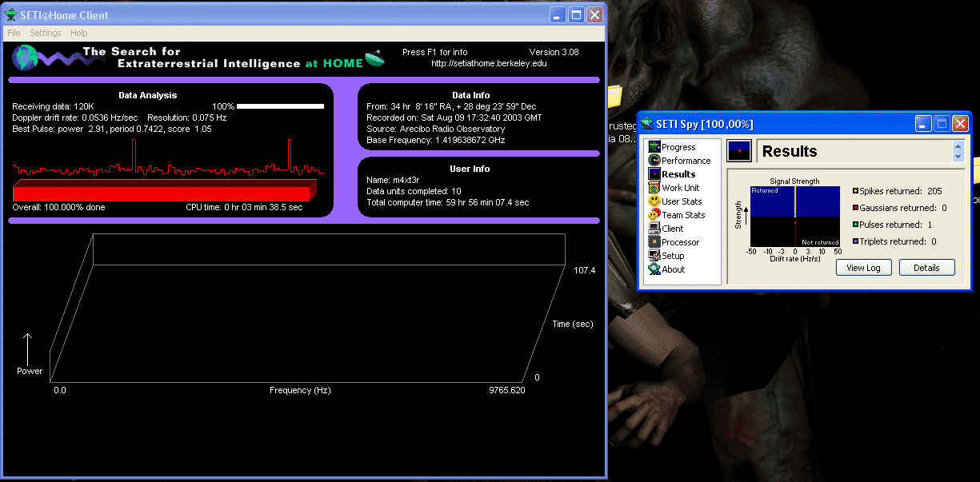This screenshot has height=482, width=980.
Task: Minimize the SETI Spy window
Action: (924, 124)
